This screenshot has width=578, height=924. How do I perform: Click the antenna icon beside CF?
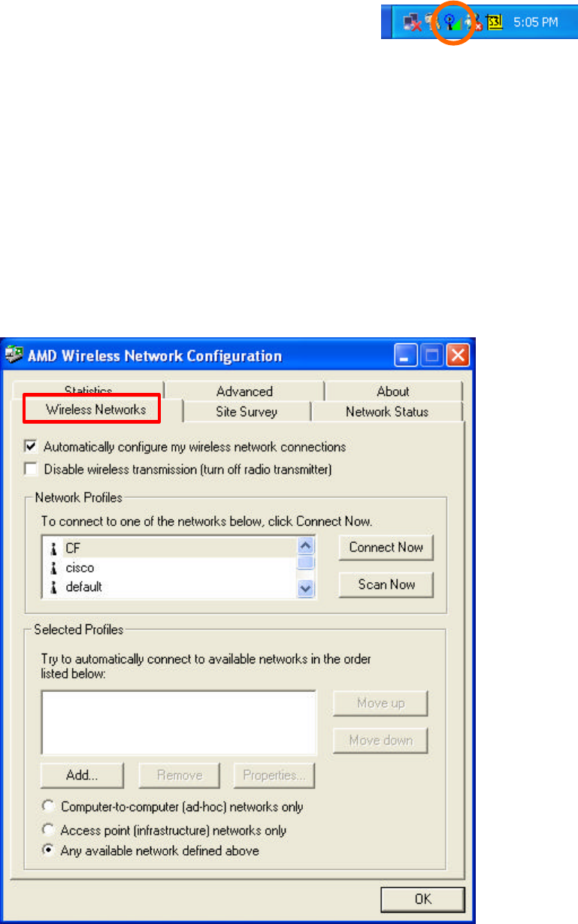click(x=53, y=548)
